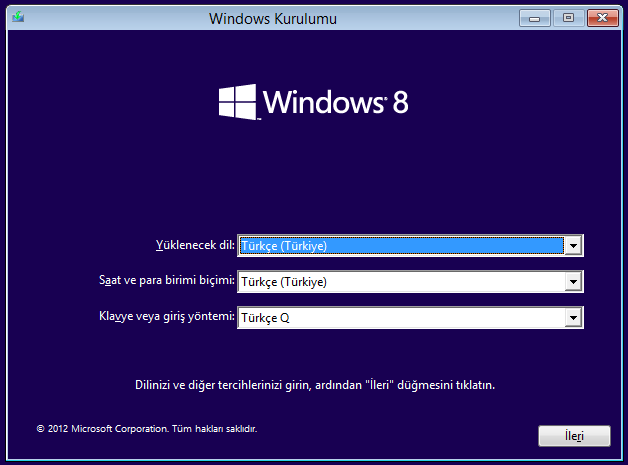The image size is (628, 465).
Task: Click the 2012 Microsoft Corporation copyright text
Action: point(147,429)
